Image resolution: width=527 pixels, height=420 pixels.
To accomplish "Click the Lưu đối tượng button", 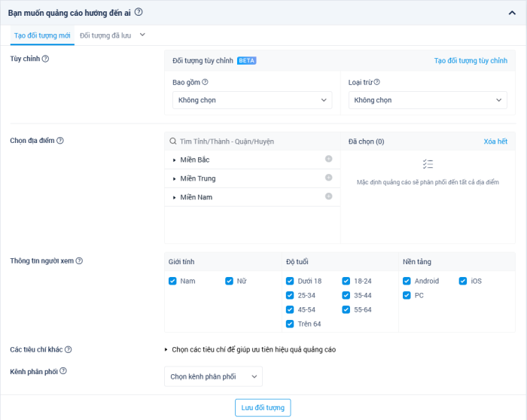I will tap(263, 407).
